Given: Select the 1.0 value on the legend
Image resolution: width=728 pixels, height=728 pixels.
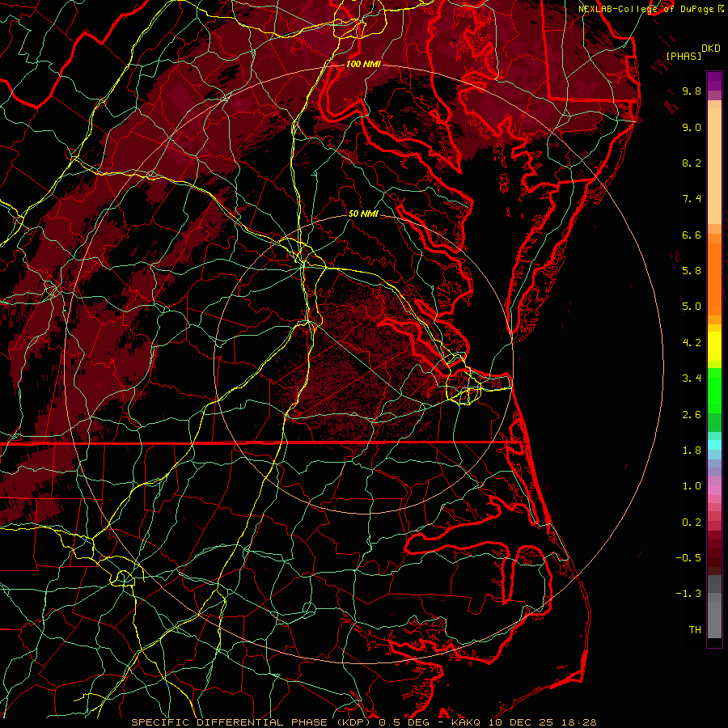Looking at the screenshot, I should click(x=692, y=486).
